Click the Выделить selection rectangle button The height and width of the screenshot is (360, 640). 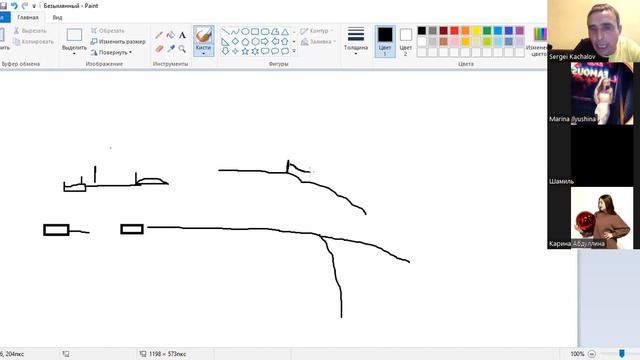74,35
